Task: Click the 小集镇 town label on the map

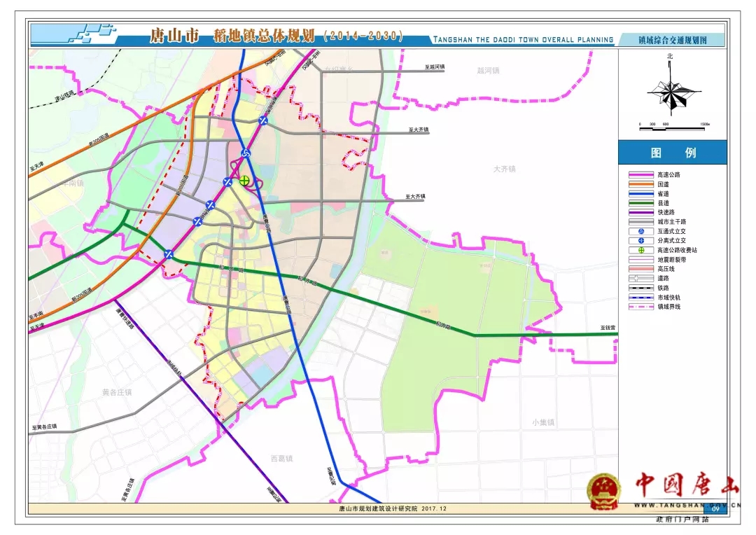Action: pyautogui.click(x=542, y=422)
